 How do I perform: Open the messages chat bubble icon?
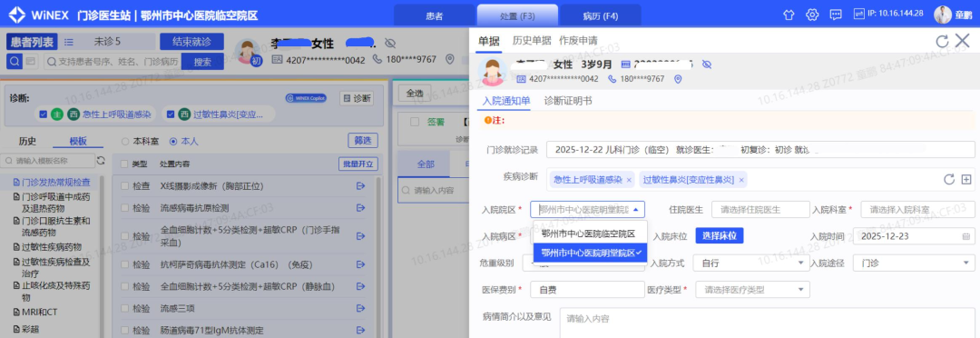click(x=836, y=15)
